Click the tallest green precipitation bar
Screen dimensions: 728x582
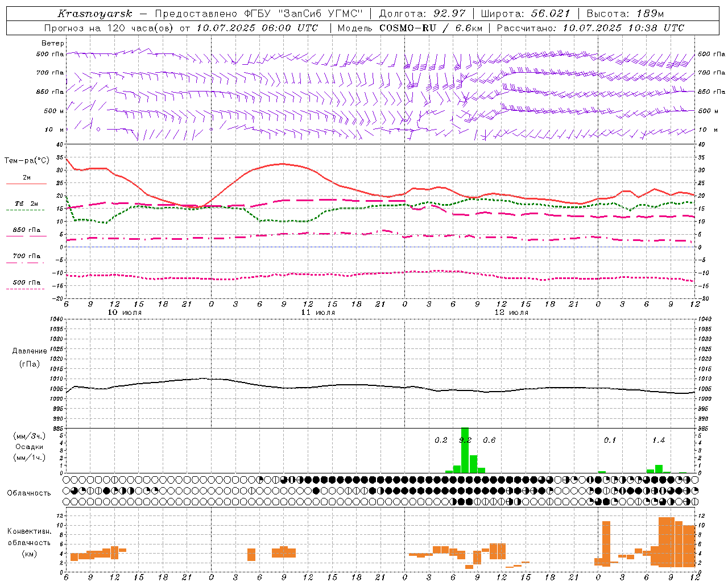(x=465, y=450)
